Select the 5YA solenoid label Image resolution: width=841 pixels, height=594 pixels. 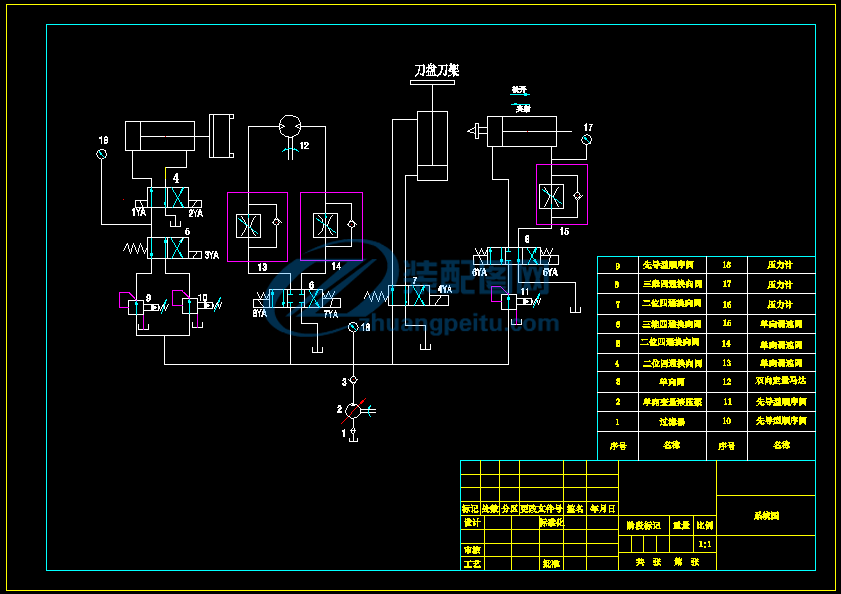[550, 273]
